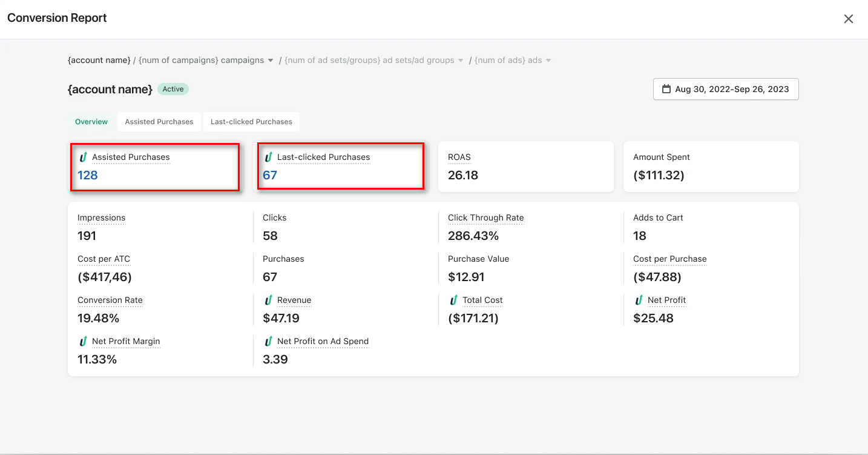Viewport: 868px width, 455px height.
Task: Click the icon beside Net Profit
Action: click(x=640, y=300)
